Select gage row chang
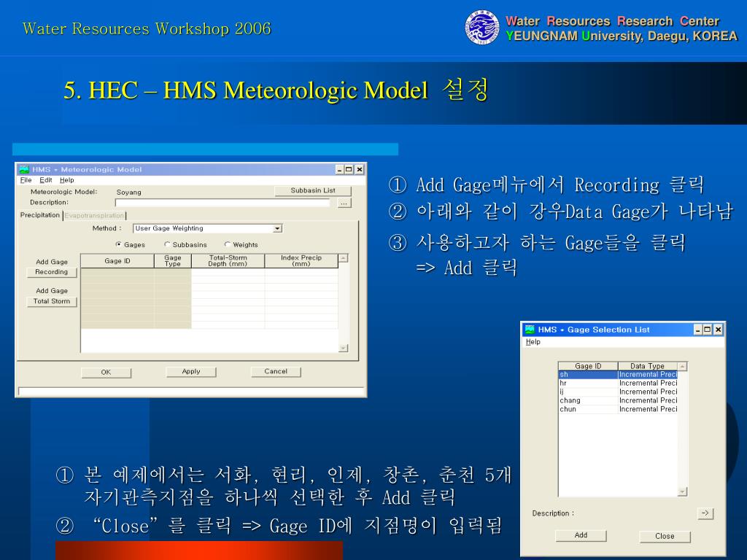The image size is (747, 560). 618,400
